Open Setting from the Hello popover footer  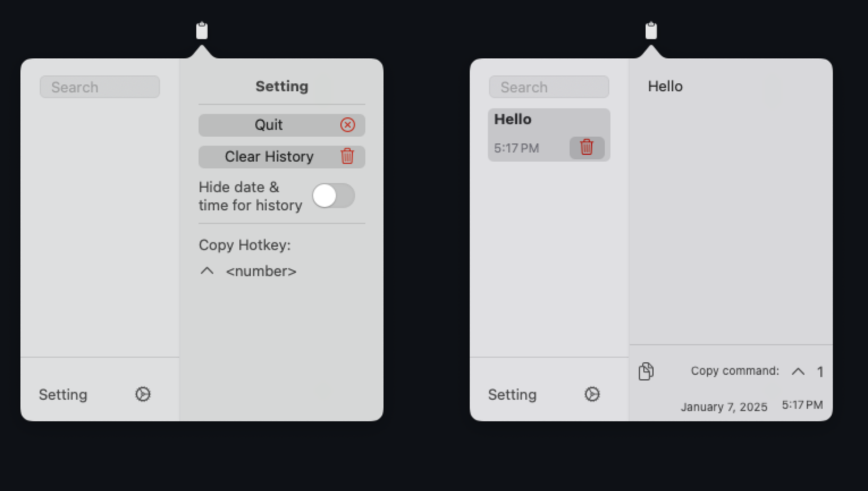point(512,395)
